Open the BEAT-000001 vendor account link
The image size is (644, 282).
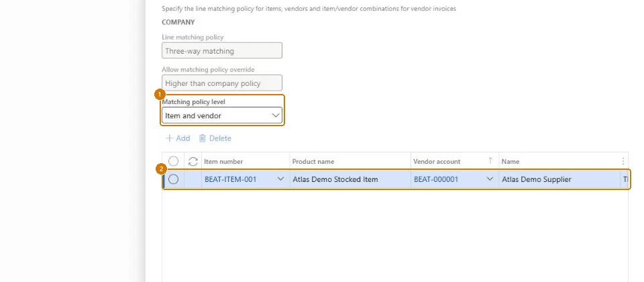436,179
